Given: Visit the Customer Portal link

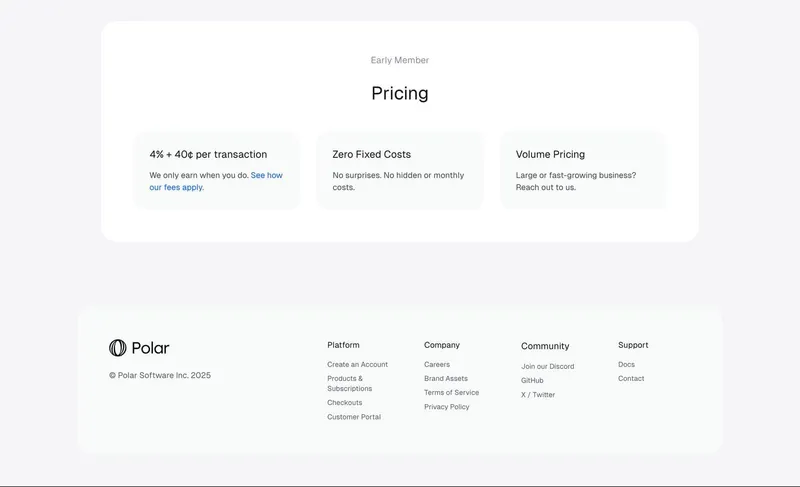Looking at the screenshot, I should [353, 417].
